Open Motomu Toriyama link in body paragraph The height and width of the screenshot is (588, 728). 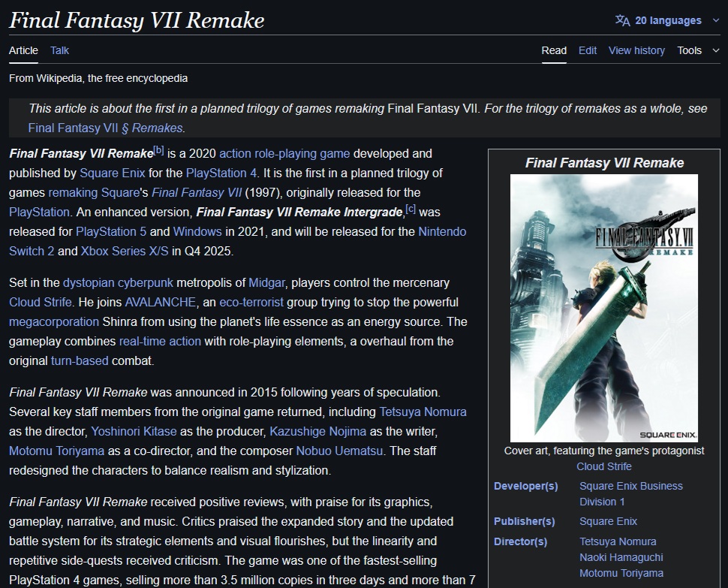click(x=56, y=451)
